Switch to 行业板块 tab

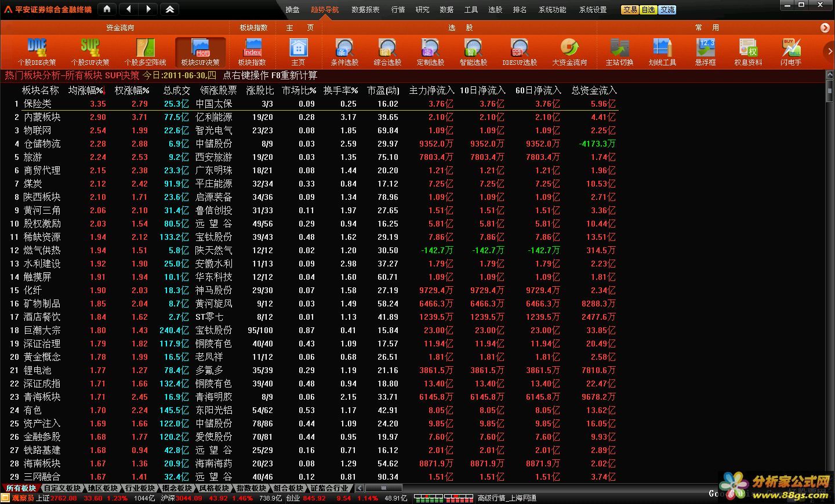[140, 488]
